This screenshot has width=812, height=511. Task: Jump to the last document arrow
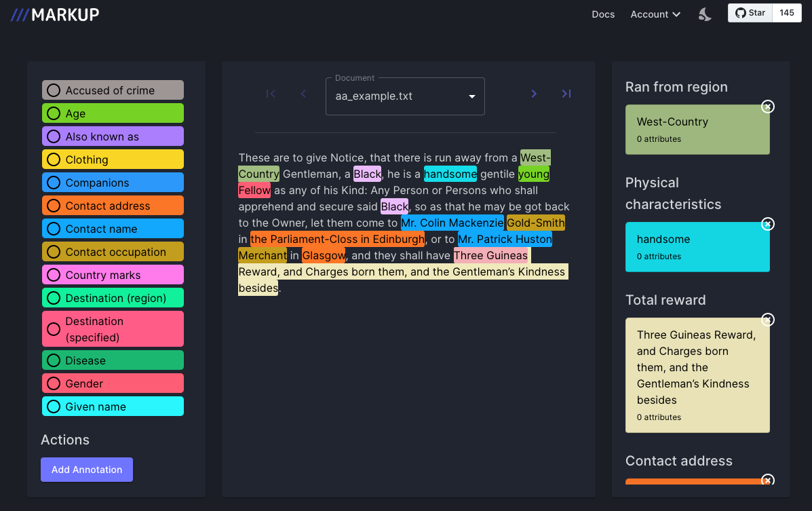point(566,94)
